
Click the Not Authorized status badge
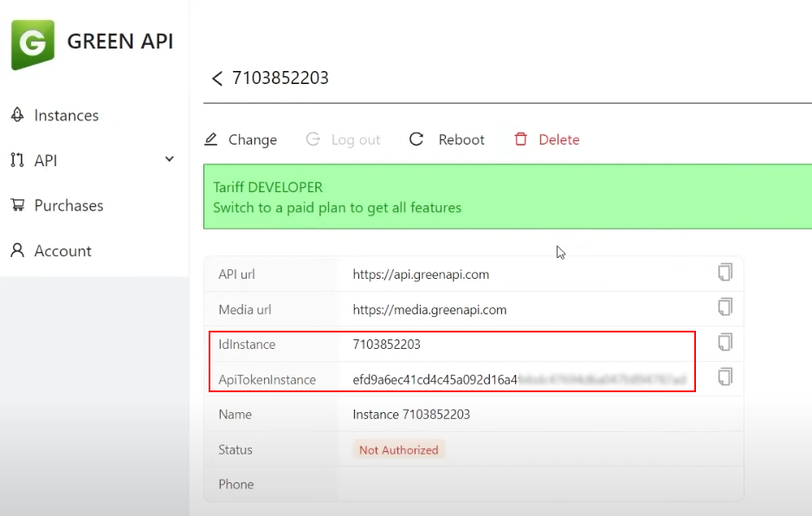pyautogui.click(x=399, y=449)
